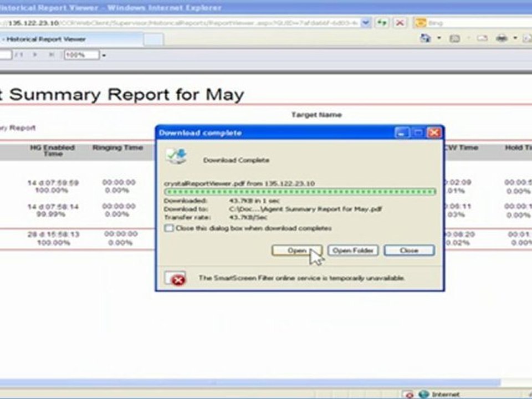Click the Internet zone globe icon
Image resolution: width=532 pixels, height=399 pixels.
tap(424, 394)
